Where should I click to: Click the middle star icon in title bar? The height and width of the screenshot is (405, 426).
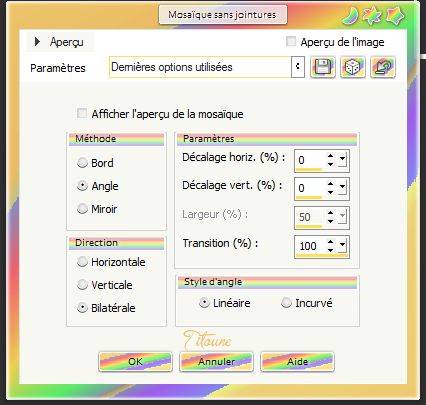[372, 16]
